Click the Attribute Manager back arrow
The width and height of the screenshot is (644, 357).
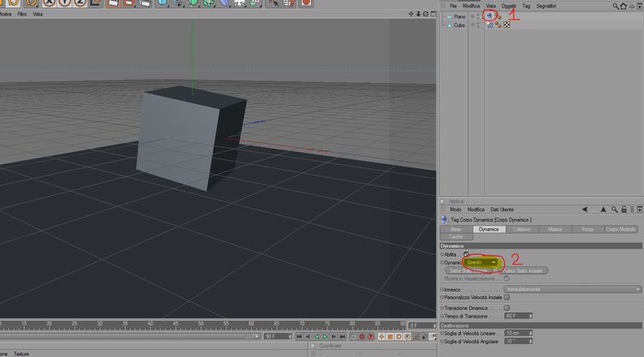point(584,210)
